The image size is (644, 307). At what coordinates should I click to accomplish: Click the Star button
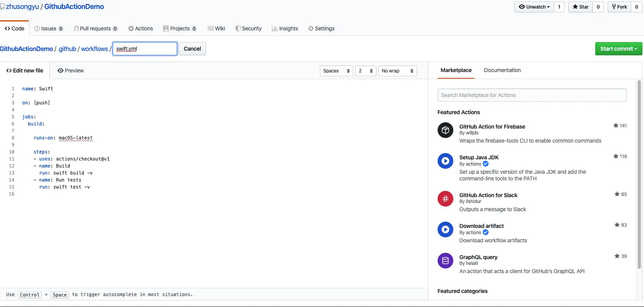(580, 7)
